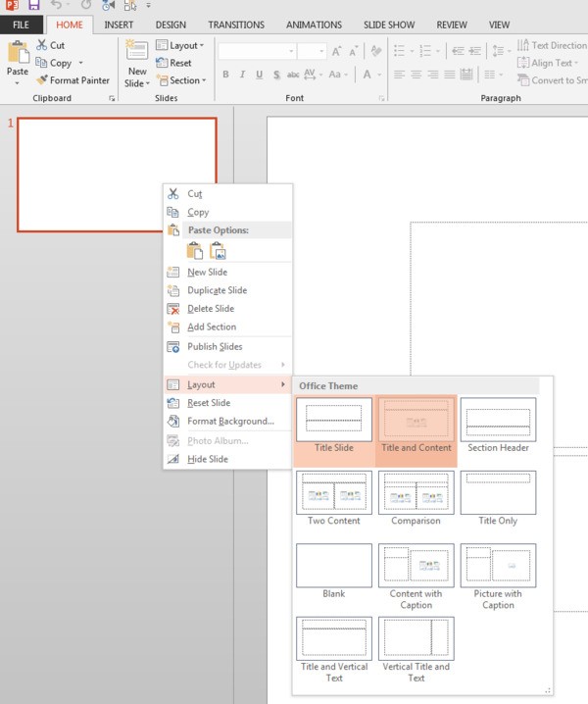Click the New Slide icon in ribbon
Image resolution: width=588 pixels, height=704 pixels.
136,54
